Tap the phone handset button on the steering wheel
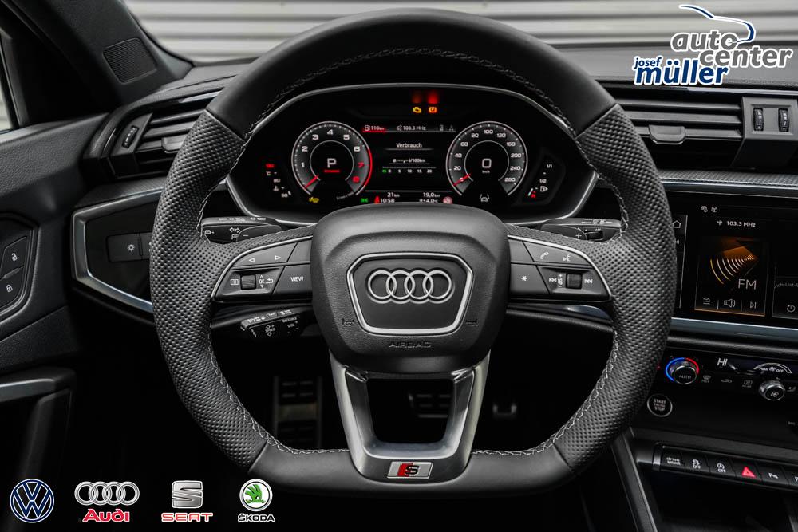The height and width of the screenshot is (532, 798). coord(543,258)
